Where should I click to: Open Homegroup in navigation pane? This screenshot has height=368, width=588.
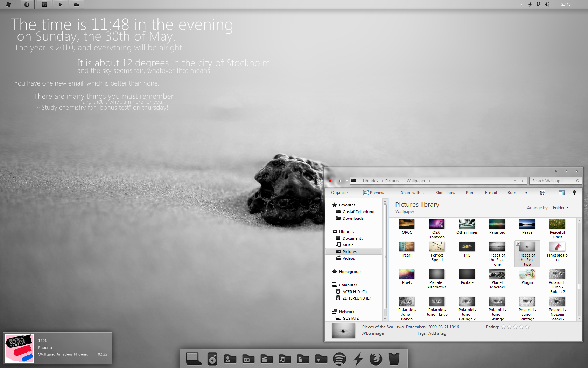(346, 272)
